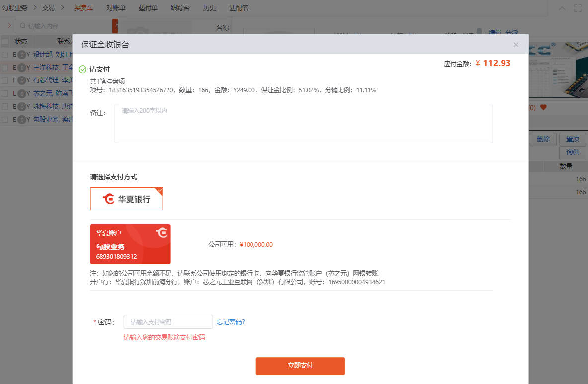Tick the checkbox for 有芯代理 row
Screen dimensions: 588x384
point(5,80)
